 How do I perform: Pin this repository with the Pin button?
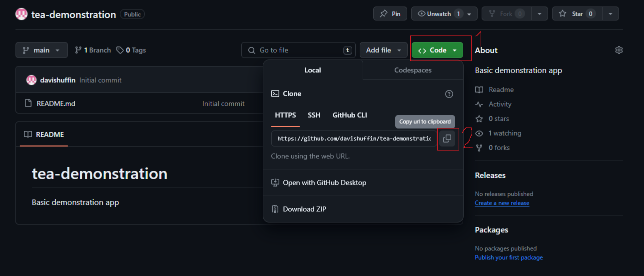[x=390, y=13]
